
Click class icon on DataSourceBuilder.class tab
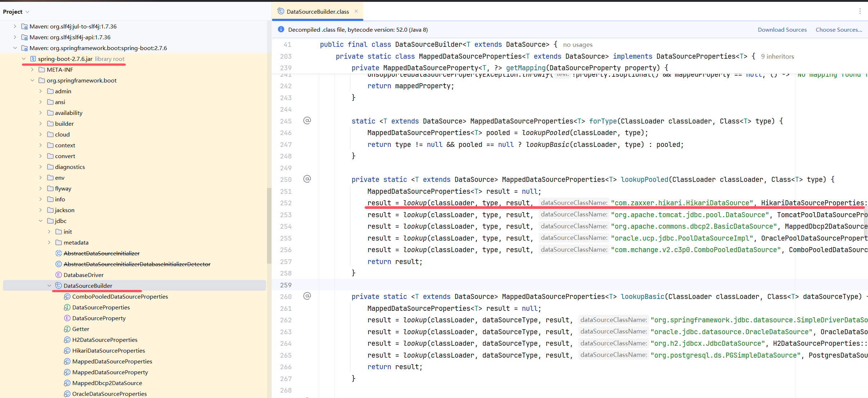tap(281, 11)
